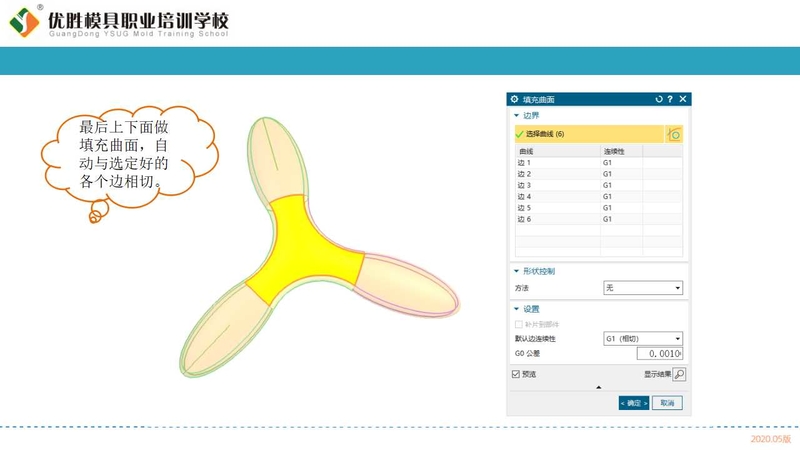The image size is (800, 450).
Task: Select row 边 3 in list
Action: point(599,185)
